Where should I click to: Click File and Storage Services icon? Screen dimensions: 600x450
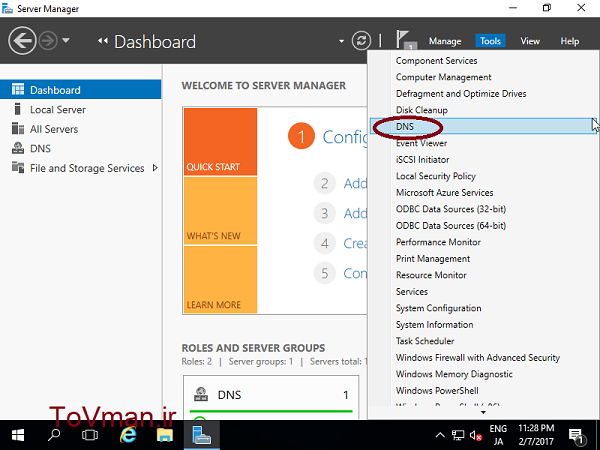(x=18, y=167)
